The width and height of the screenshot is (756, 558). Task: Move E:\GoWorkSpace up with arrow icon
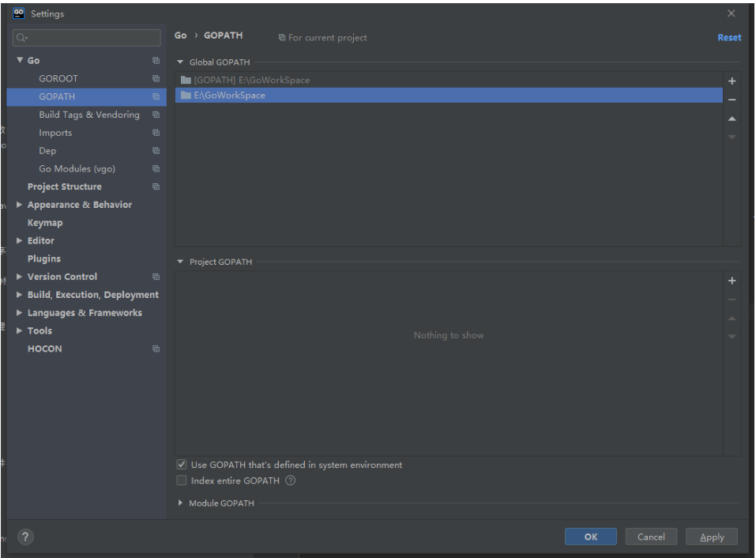coord(732,119)
